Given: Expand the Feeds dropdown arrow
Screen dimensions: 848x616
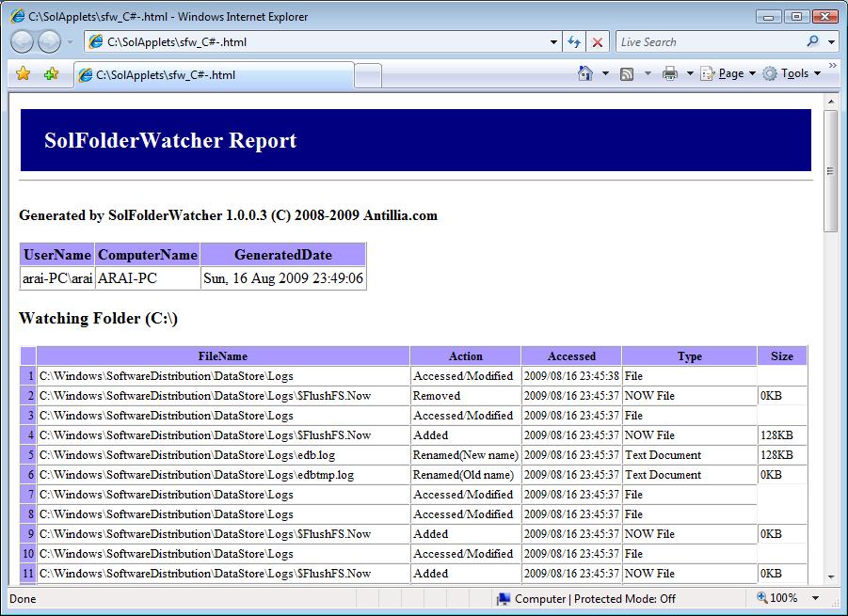Looking at the screenshot, I should 648,73.
